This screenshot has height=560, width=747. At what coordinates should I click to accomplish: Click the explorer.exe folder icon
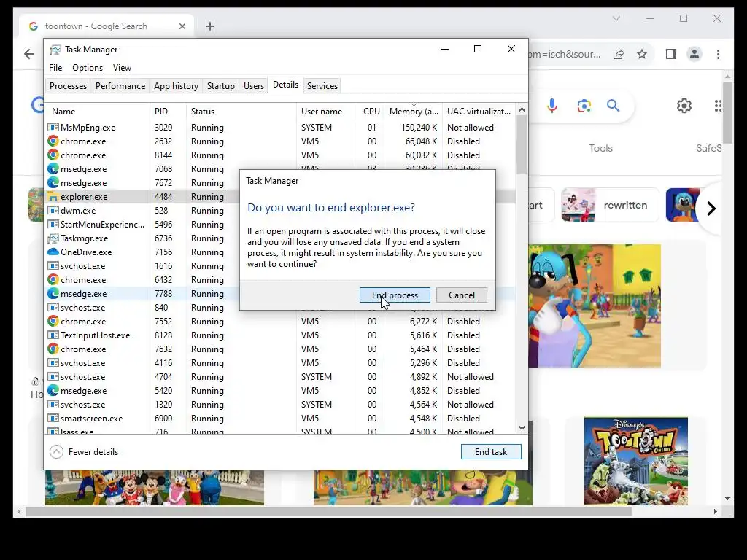(53, 197)
